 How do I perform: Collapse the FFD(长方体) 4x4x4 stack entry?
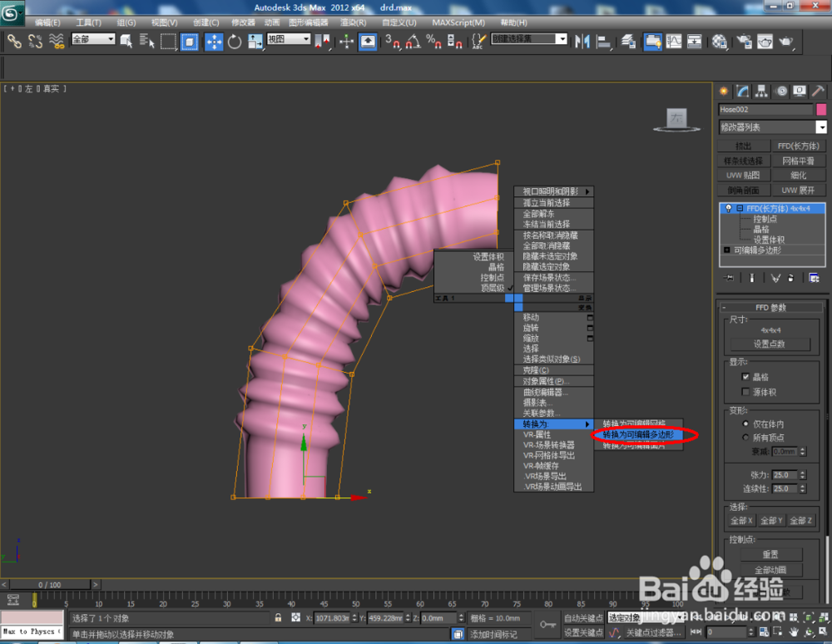739,209
